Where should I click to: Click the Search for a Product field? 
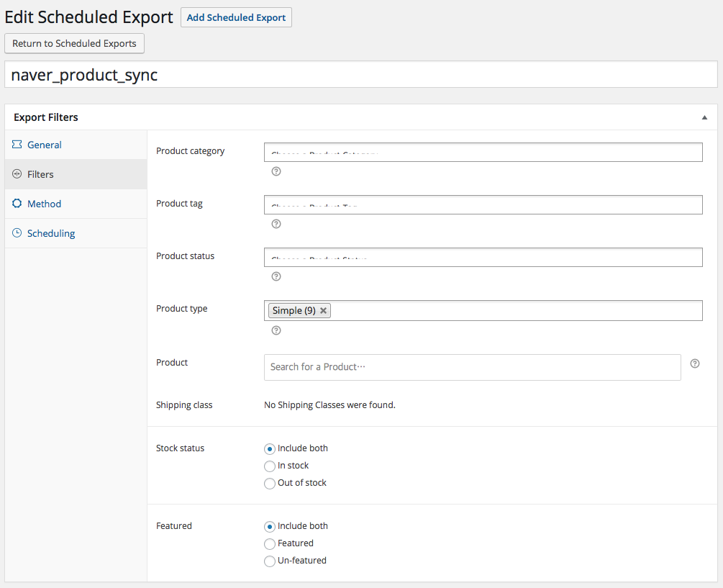click(472, 367)
